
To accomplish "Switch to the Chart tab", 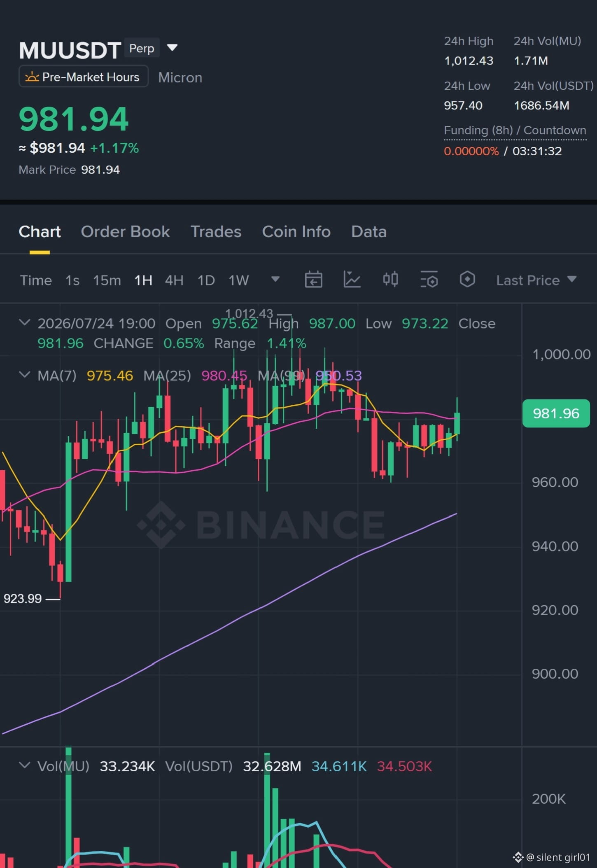I will (x=40, y=232).
